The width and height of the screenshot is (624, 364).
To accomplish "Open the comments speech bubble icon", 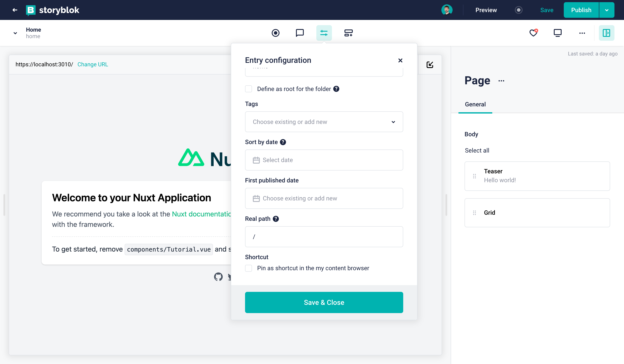I will tap(300, 33).
